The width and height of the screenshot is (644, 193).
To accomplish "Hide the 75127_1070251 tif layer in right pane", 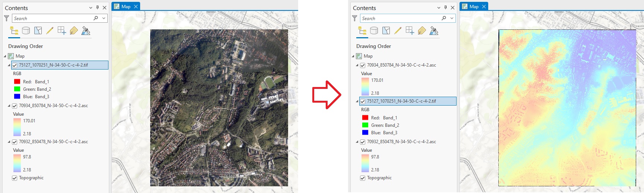I will [363, 101].
